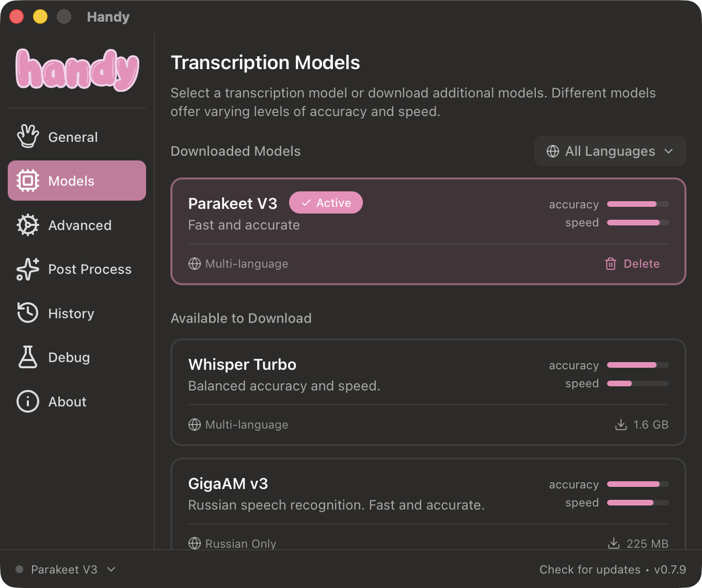Click the download icon beside 1.6 GB

(x=620, y=424)
